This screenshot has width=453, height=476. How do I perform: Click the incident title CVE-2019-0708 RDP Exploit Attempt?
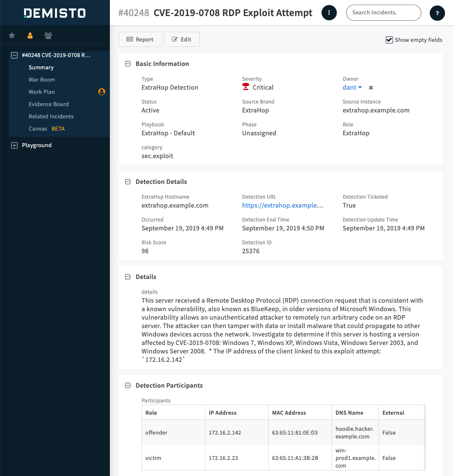tap(233, 13)
